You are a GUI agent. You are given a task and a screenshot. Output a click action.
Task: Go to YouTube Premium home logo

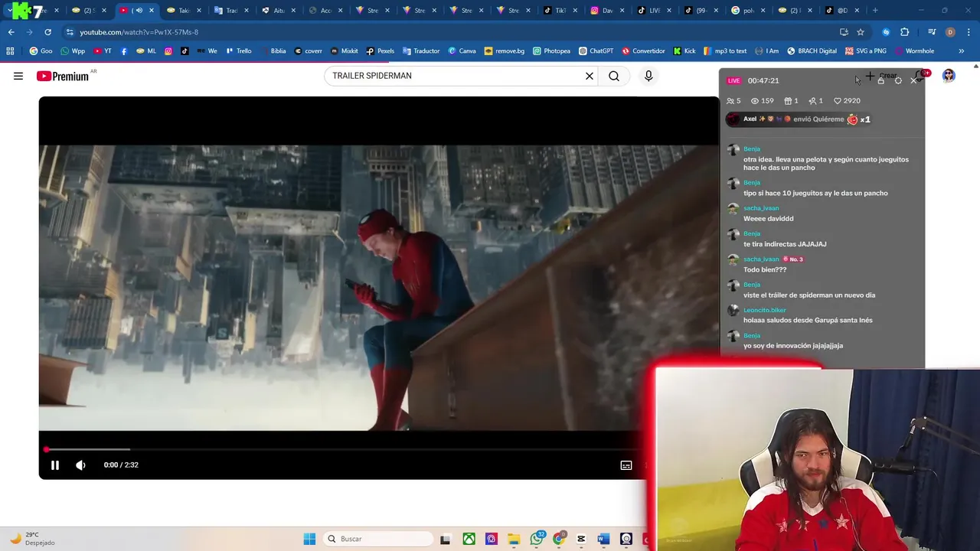point(63,76)
